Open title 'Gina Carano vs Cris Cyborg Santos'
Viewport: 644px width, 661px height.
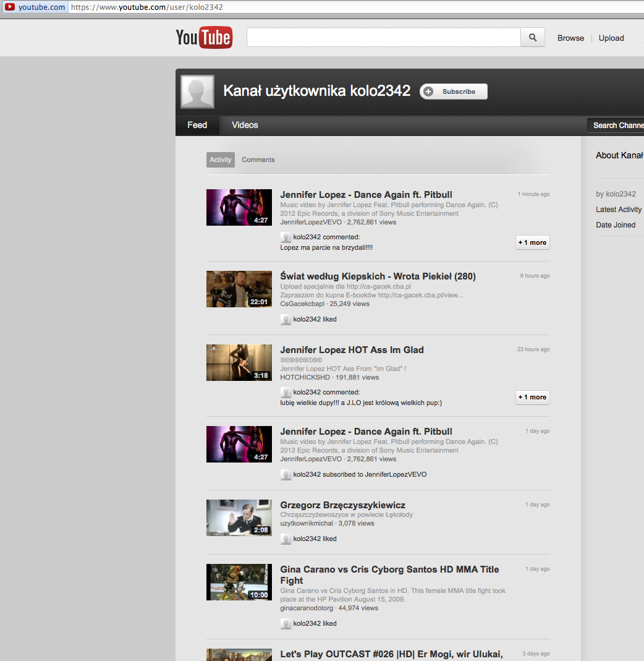coord(389,575)
